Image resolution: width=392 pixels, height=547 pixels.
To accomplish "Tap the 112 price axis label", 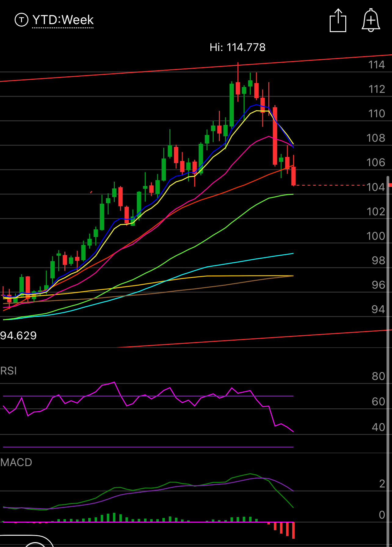I will 376,89.
